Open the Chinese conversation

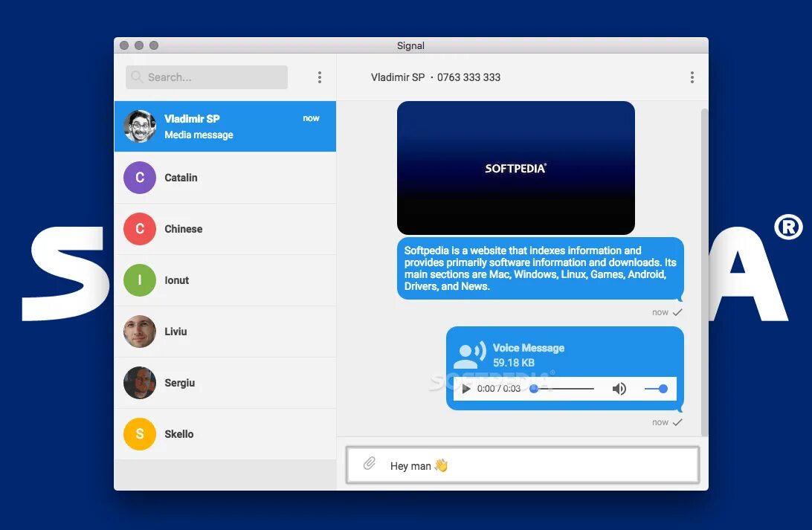tap(225, 229)
